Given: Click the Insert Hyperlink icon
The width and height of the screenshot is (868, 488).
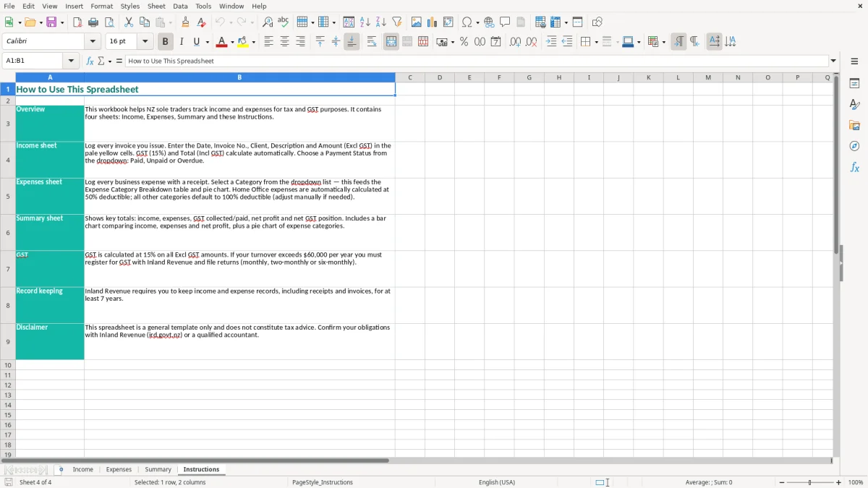Looking at the screenshot, I should 489,22.
